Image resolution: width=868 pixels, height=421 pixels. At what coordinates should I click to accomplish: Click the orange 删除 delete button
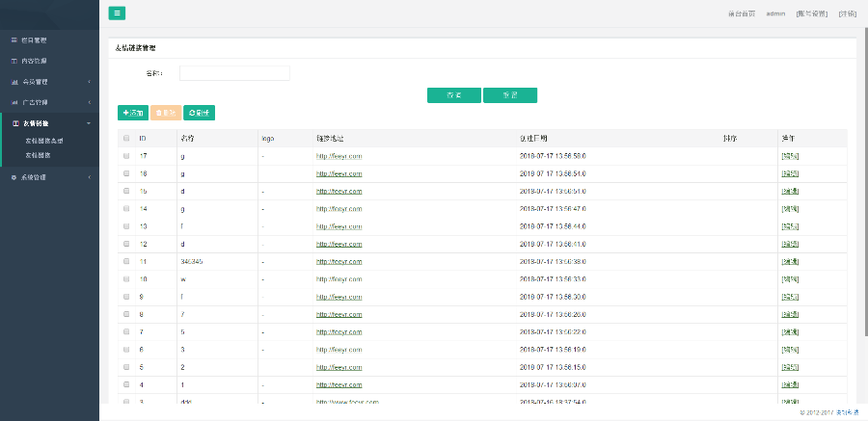166,113
